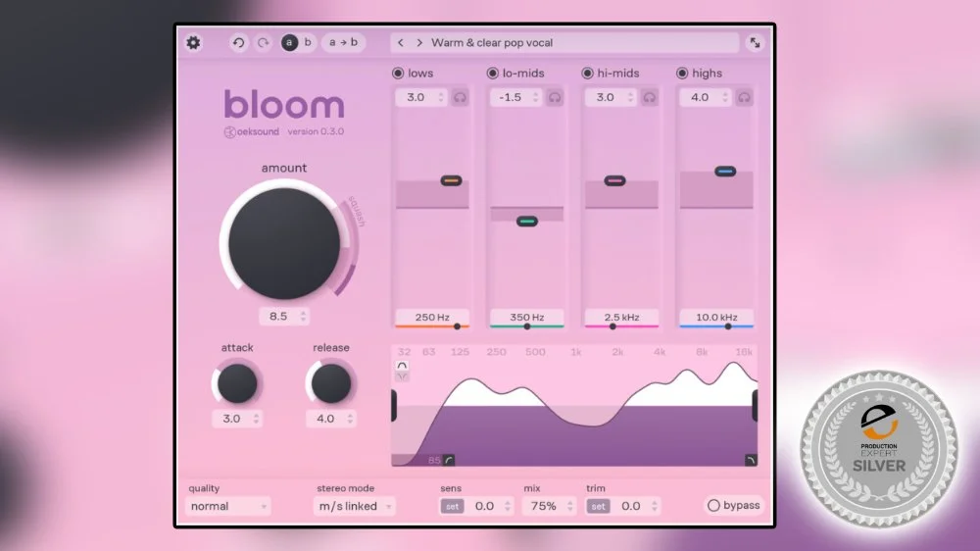Select the upper curve display icon

pos(402,366)
